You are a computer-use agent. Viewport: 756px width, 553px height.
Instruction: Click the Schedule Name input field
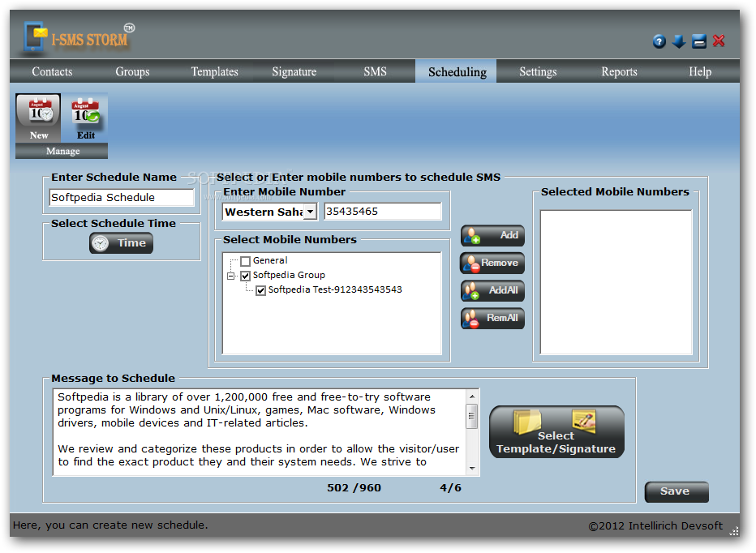click(122, 198)
